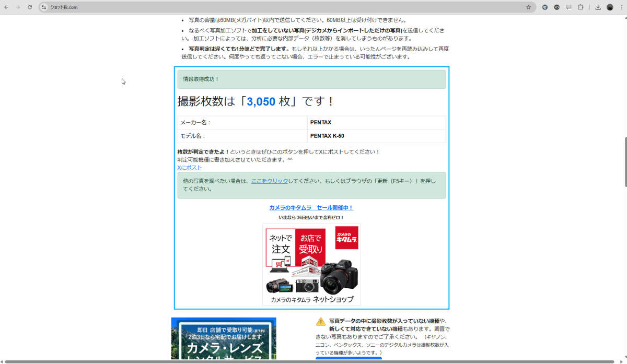The image size is (627, 364).
Task: Reload the ショット数.com page
Action: (30, 7)
